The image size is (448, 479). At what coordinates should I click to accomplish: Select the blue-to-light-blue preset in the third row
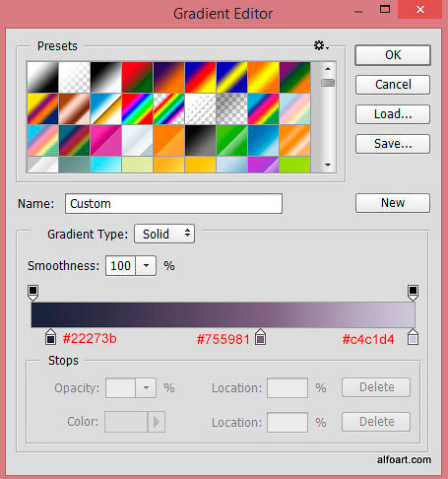[263, 140]
